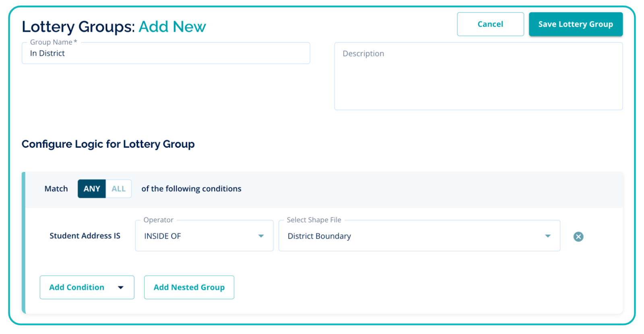The height and width of the screenshot is (334, 644).
Task: Select the ANY match toggle
Action: (x=92, y=189)
